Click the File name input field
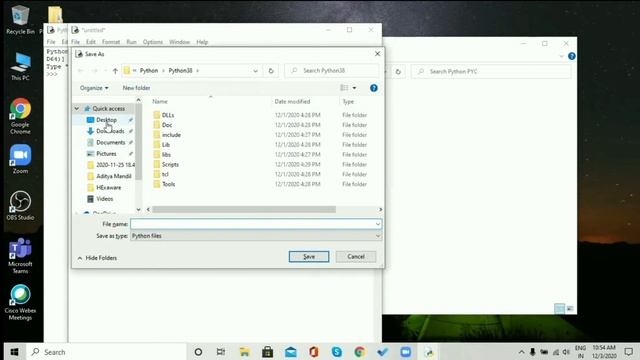640x360 pixels. [x=252, y=224]
